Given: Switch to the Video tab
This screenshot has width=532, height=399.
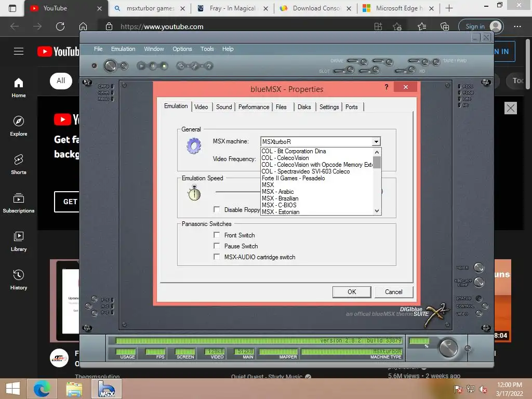Looking at the screenshot, I should pyautogui.click(x=201, y=107).
